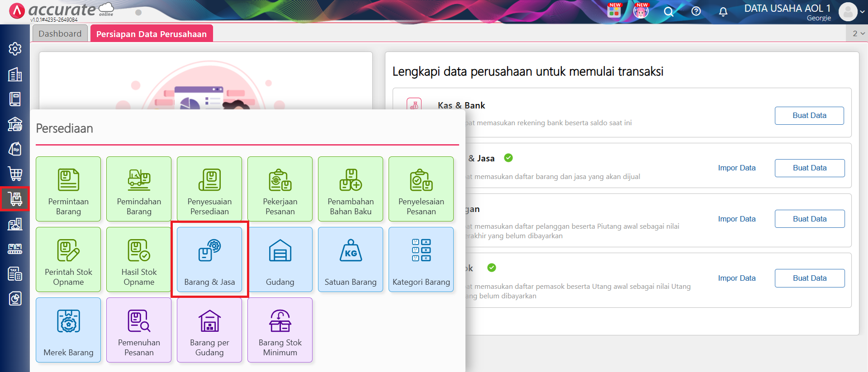Image resolution: width=868 pixels, height=372 pixels.
Task: Open Penyesuaian Persediaan tile
Action: [209, 189]
